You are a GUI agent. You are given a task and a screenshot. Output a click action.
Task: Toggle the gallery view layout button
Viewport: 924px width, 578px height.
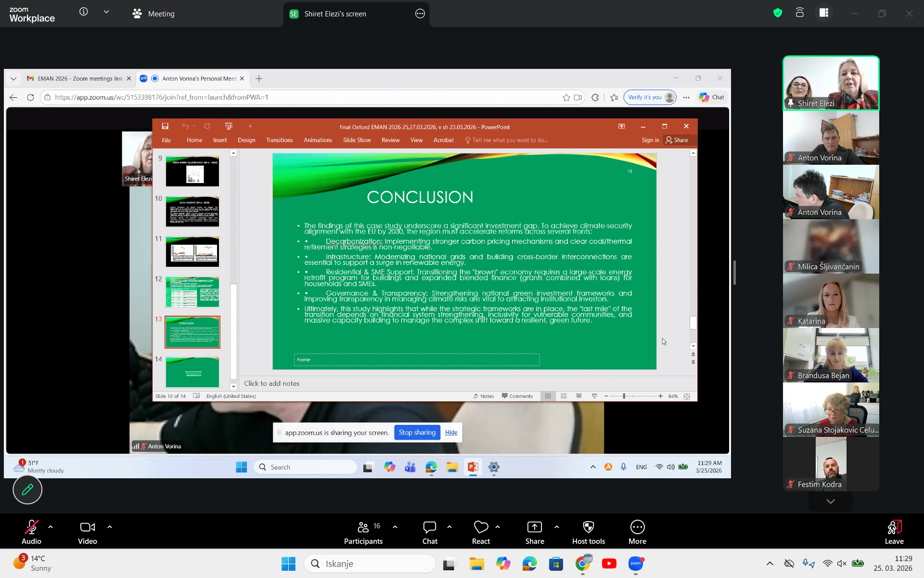point(824,13)
